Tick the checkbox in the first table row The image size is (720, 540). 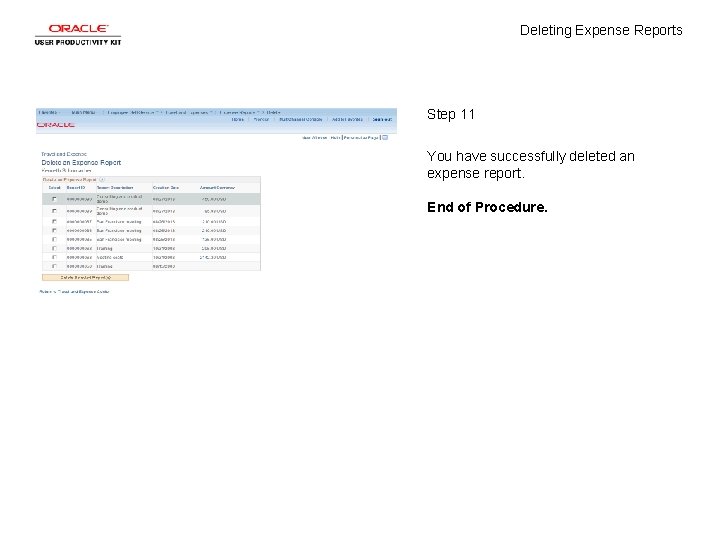coord(54,199)
